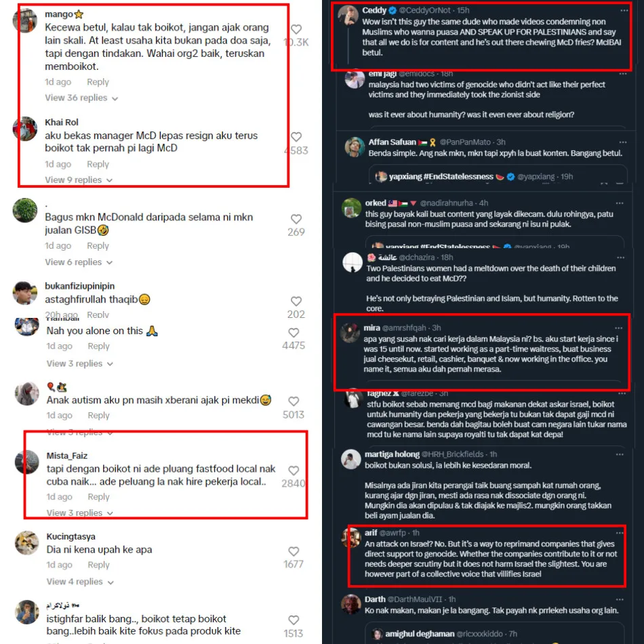Like Khai Rol's comment heart icon
The height and width of the screenshot is (644, 644).
click(296, 137)
